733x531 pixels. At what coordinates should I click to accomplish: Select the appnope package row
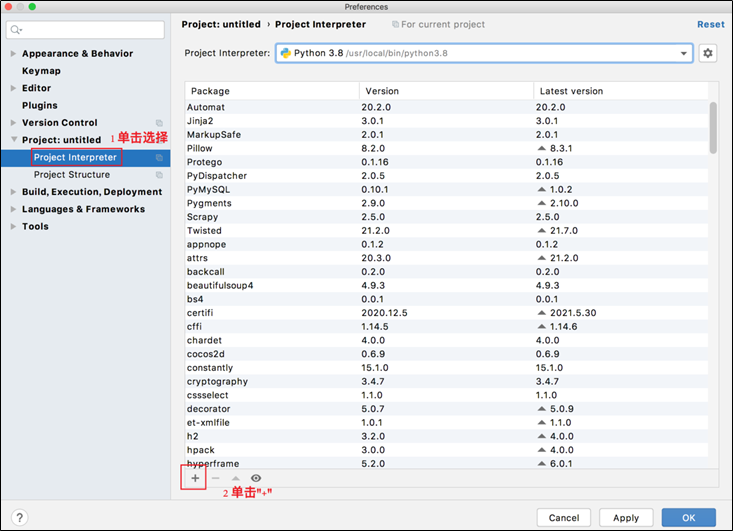coord(446,244)
